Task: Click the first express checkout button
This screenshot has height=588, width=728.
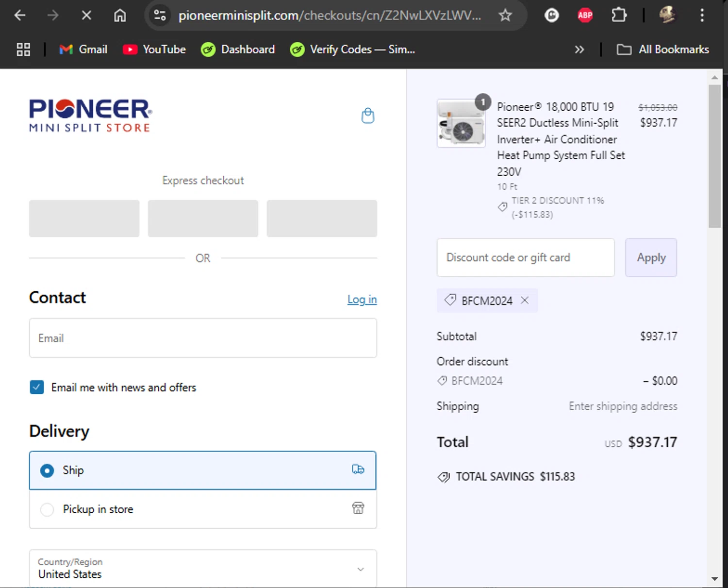Action: (x=84, y=218)
